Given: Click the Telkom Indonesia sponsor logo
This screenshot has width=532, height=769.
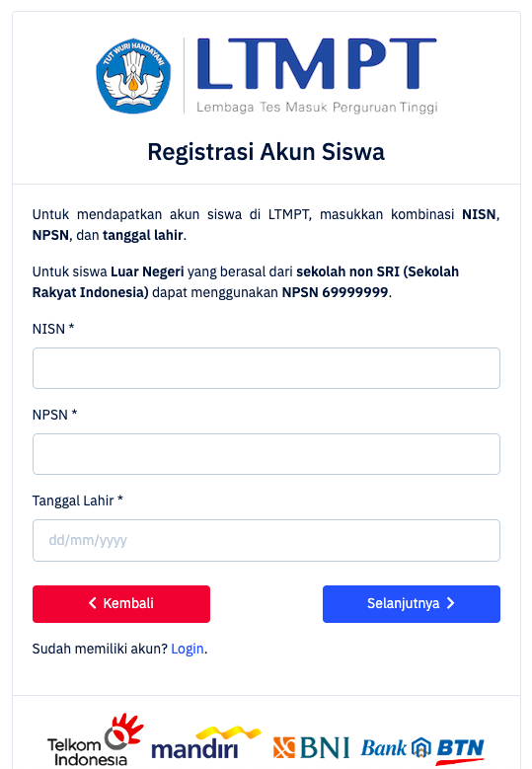Looking at the screenshot, I should 95,740.
